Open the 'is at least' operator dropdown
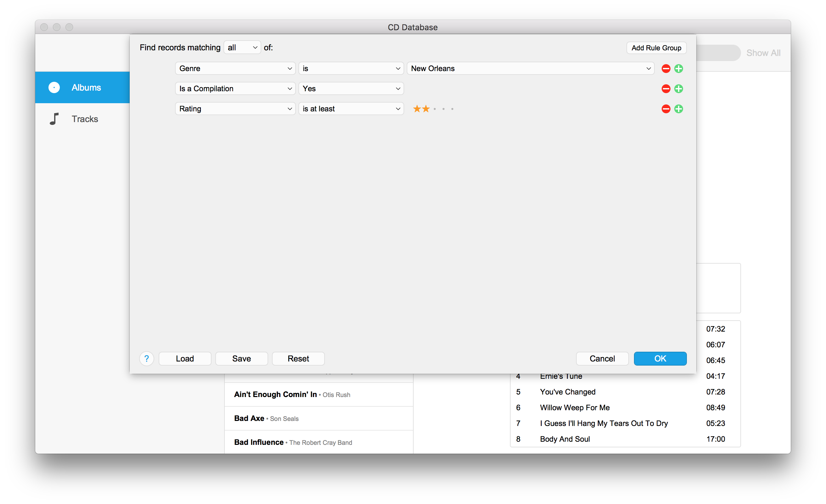Screen dimensions: 826x504 (x=351, y=109)
